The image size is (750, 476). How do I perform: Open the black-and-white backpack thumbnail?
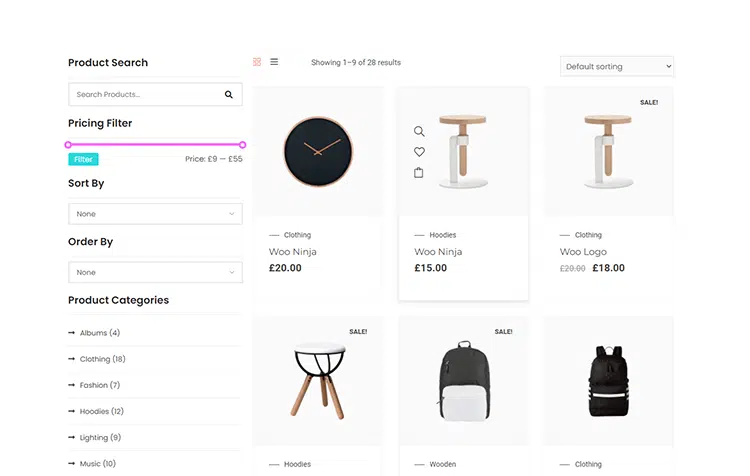pyautogui.click(x=463, y=381)
